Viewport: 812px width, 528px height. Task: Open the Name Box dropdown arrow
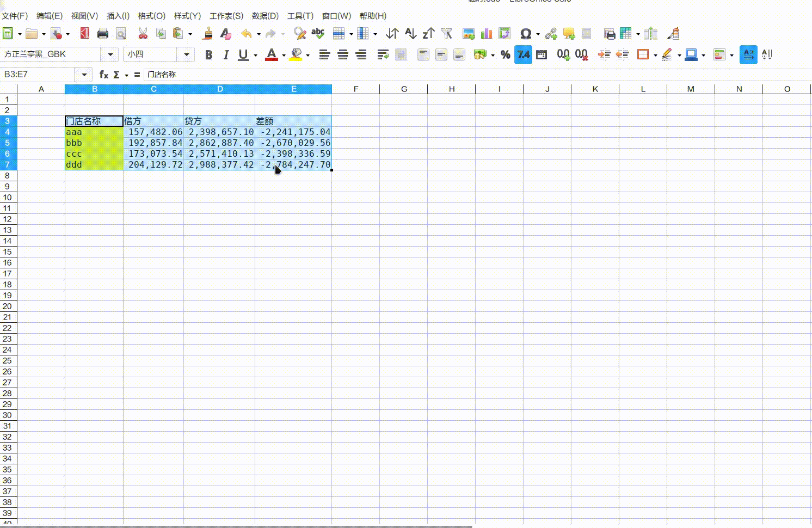(84, 75)
